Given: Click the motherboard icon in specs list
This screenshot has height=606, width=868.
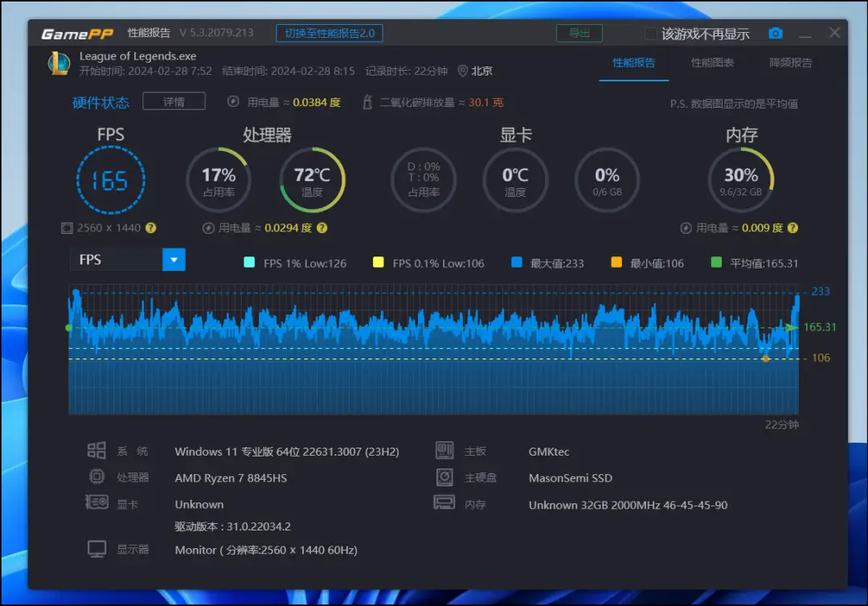Looking at the screenshot, I should pos(444,451).
